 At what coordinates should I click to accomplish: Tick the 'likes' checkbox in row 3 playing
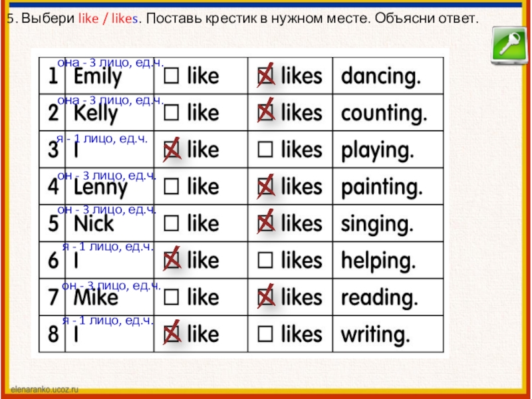click(265, 150)
